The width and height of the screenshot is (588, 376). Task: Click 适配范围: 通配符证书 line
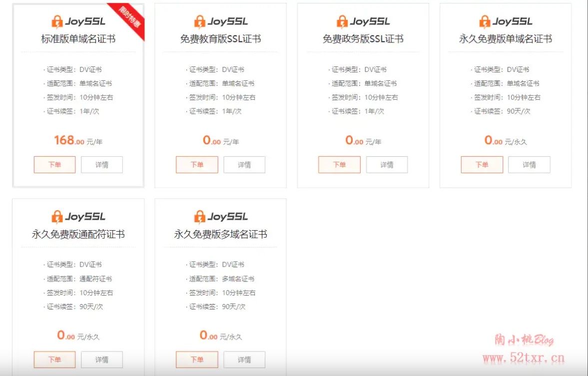tap(78, 279)
